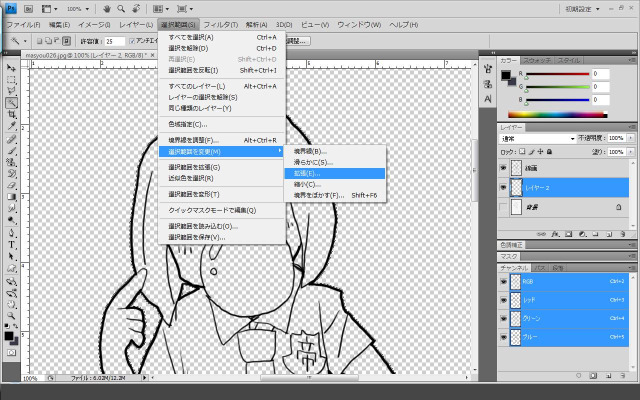Select the Move tool

[11, 67]
